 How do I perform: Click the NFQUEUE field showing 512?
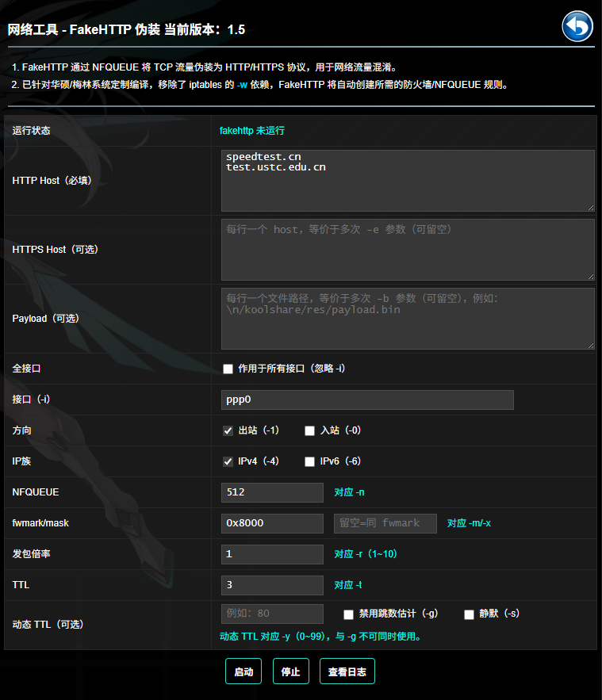272,492
